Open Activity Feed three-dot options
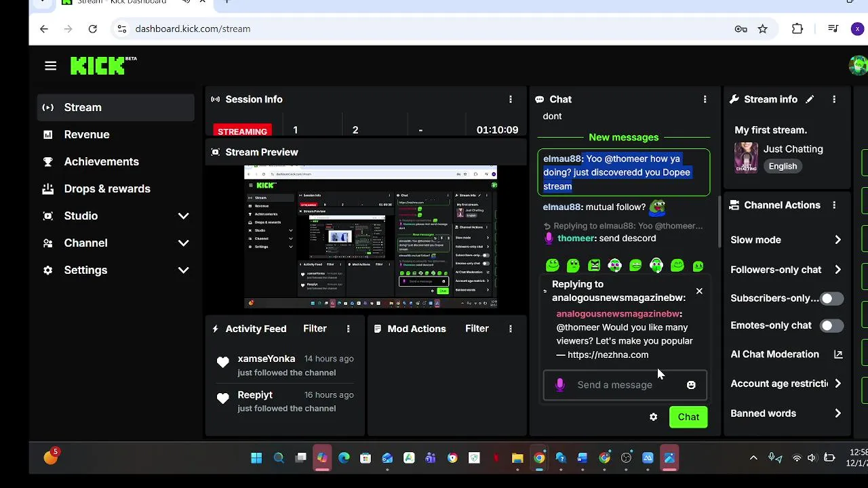The width and height of the screenshot is (868, 488). click(349, 329)
